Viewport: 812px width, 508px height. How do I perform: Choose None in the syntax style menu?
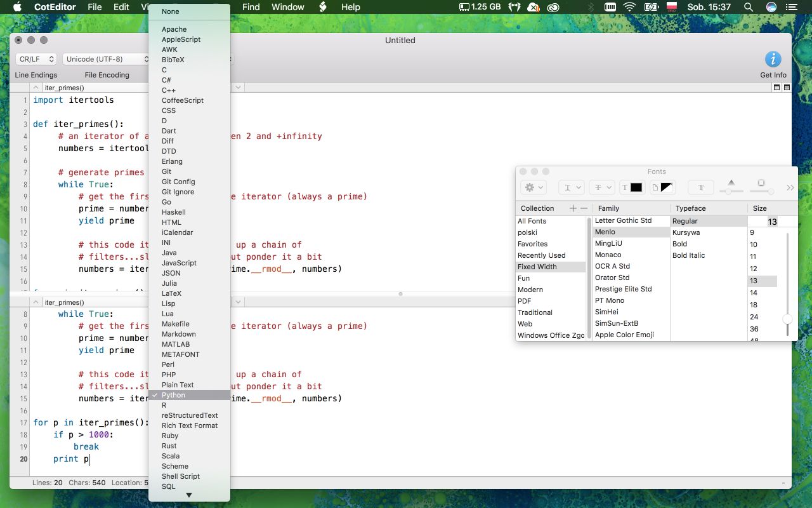[x=189, y=11]
